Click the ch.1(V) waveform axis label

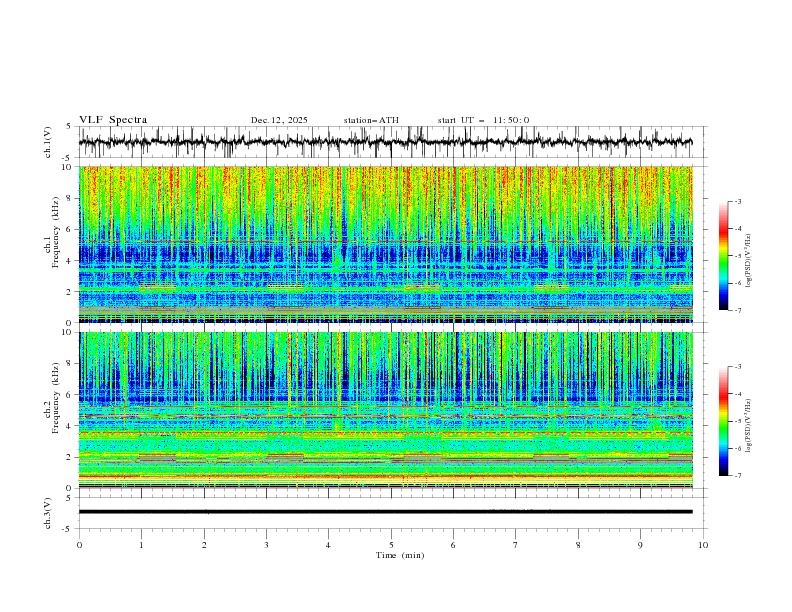(48, 142)
